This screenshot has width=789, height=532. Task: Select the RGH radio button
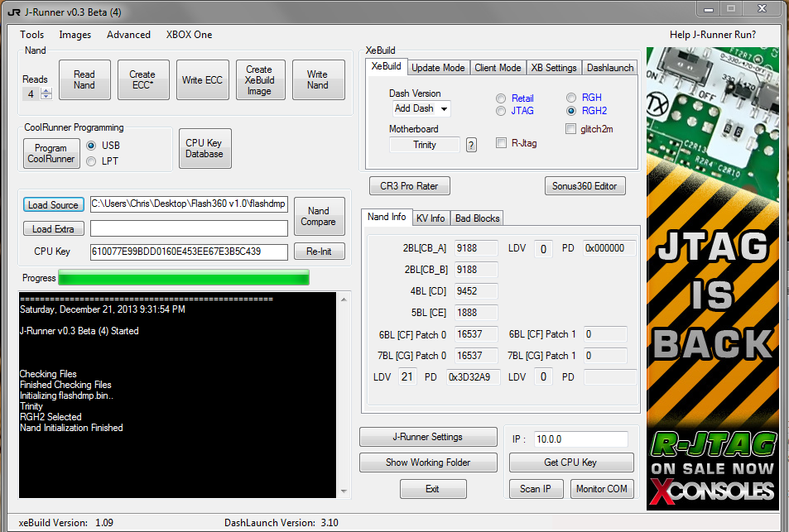pos(571,98)
